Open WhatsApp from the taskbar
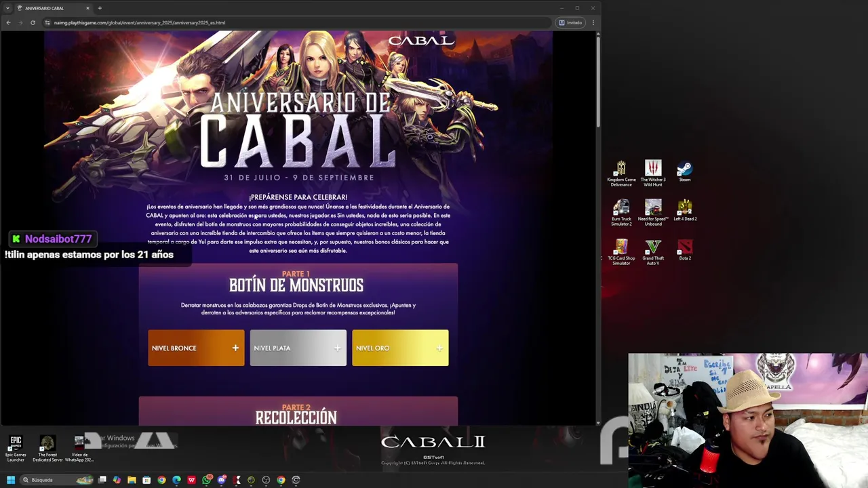The image size is (868, 488). click(x=206, y=480)
